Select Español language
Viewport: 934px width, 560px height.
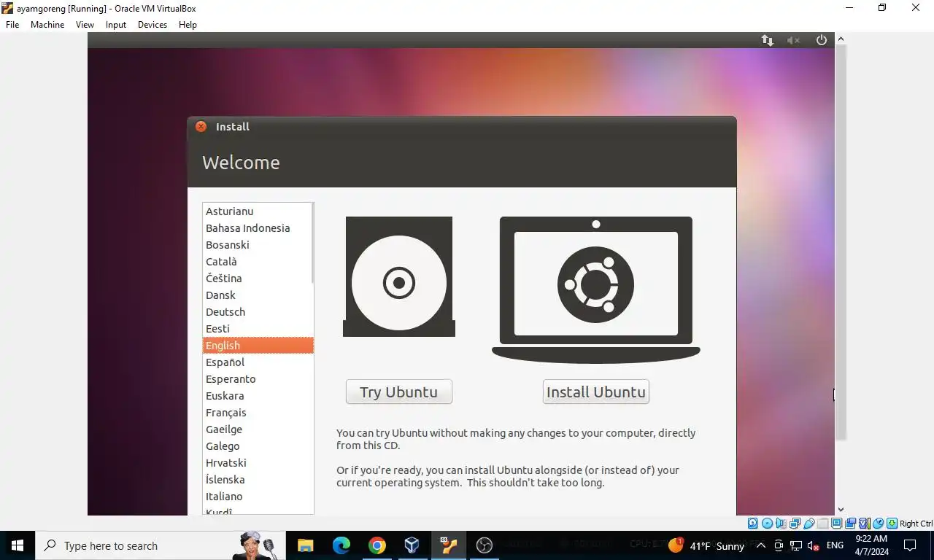pyautogui.click(x=257, y=362)
